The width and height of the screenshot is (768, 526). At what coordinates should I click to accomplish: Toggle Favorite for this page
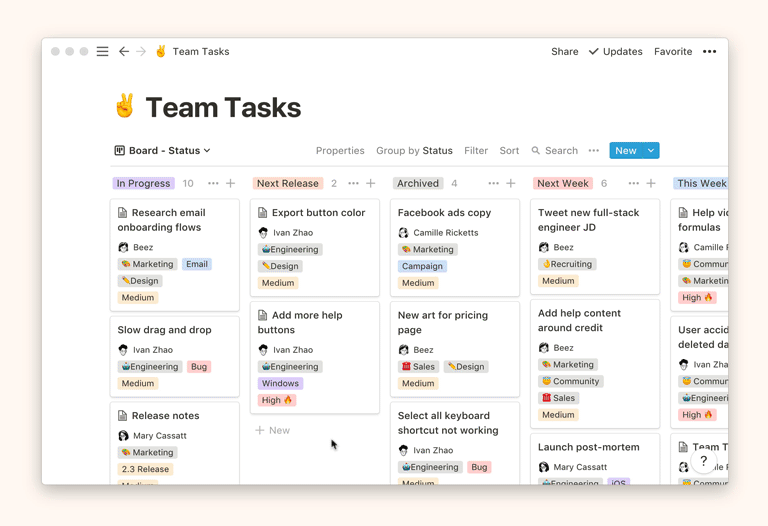tap(672, 51)
